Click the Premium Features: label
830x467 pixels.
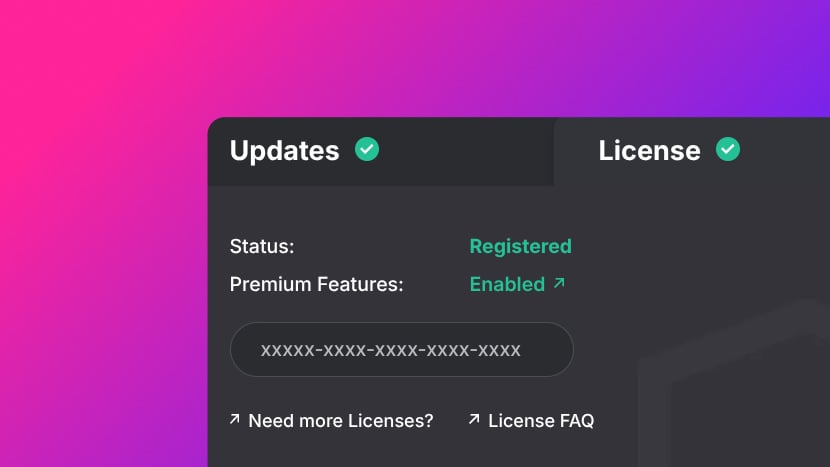coord(316,284)
